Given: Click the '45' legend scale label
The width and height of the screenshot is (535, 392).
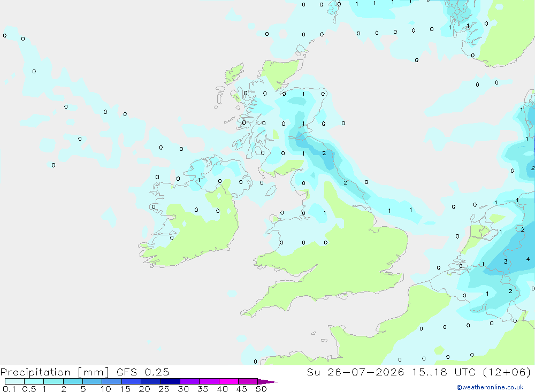Looking at the screenshot, I should click(242, 389).
